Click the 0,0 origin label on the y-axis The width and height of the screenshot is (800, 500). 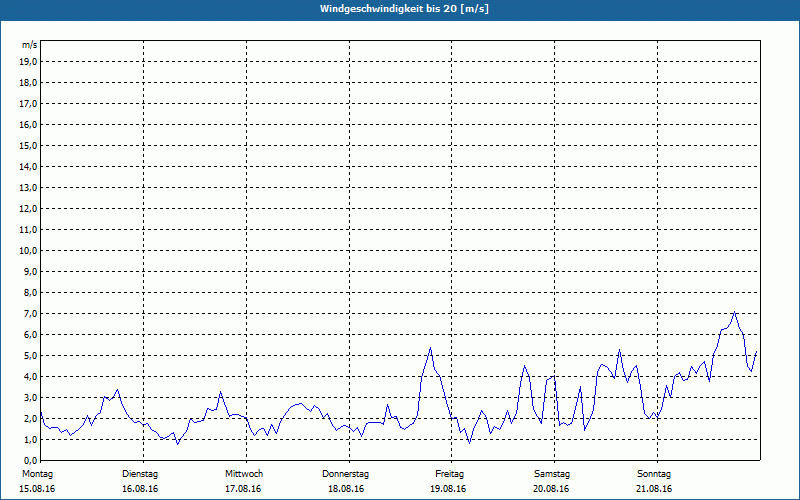click(x=29, y=460)
